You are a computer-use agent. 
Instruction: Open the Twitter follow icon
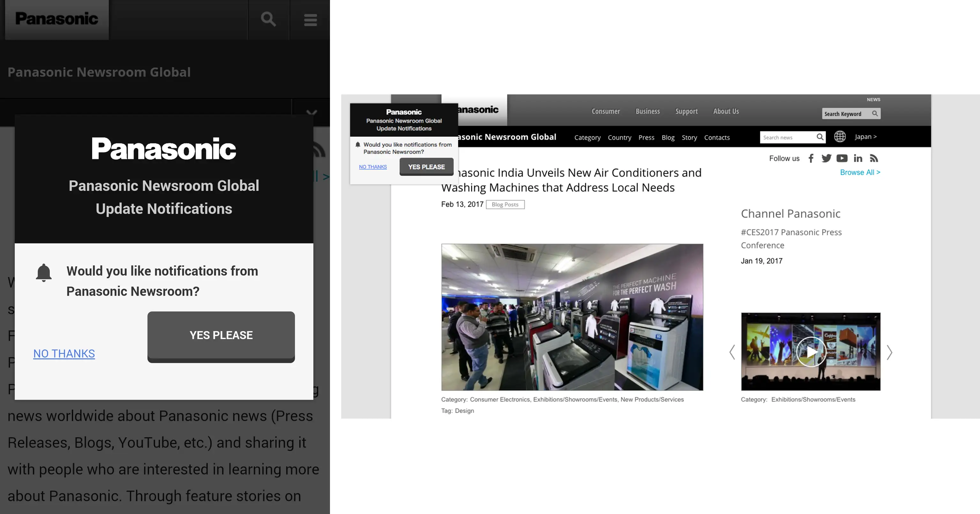pyautogui.click(x=826, y=158)
